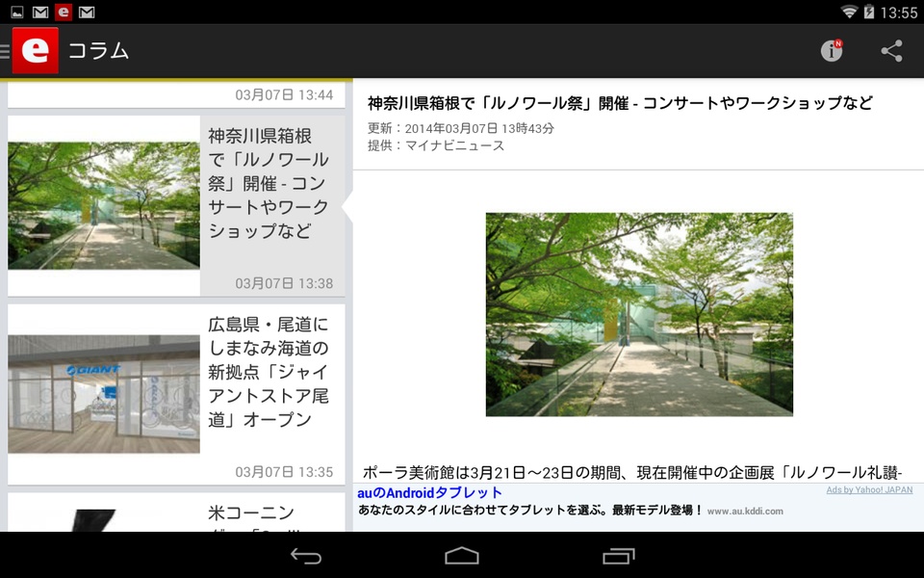Tap the article body text ポーラ美術館は3月21日
The width and height of the screenshot is (924, 578).
pyautogui.click(x=632, y=472)
